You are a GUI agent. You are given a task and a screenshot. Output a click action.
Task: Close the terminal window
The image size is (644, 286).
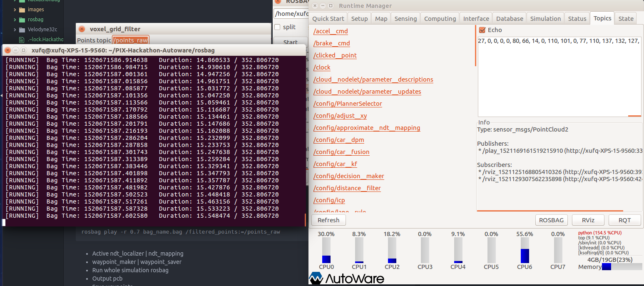pos(7,50)
